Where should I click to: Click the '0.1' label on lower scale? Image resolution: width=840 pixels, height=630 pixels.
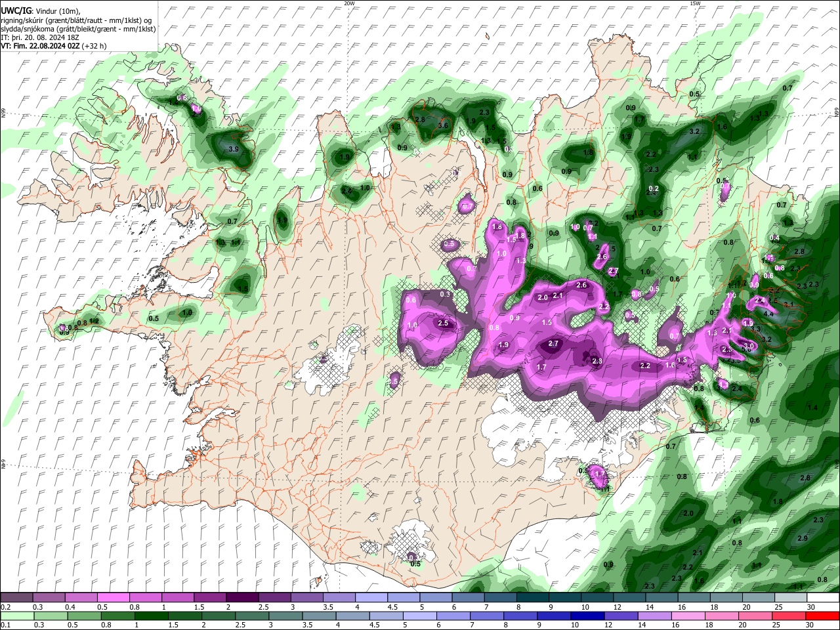pos(5,625)
